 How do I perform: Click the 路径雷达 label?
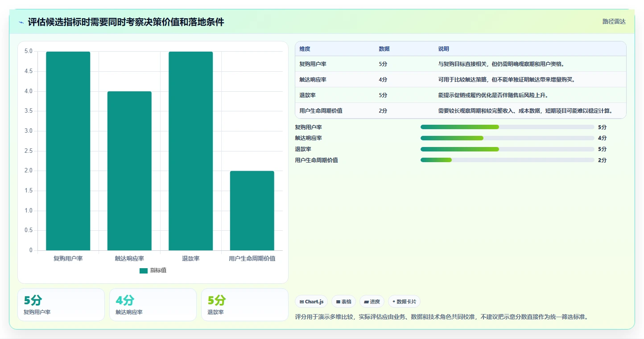tap(614, 21)
